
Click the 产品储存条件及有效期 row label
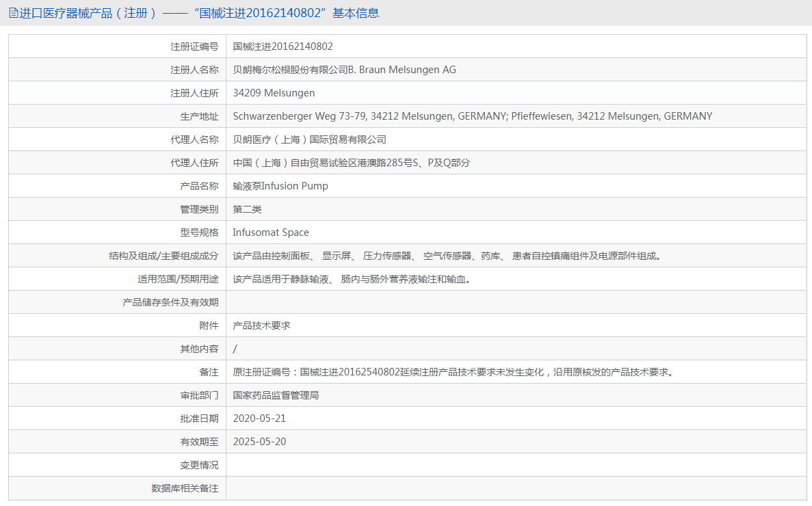(170, 302)
